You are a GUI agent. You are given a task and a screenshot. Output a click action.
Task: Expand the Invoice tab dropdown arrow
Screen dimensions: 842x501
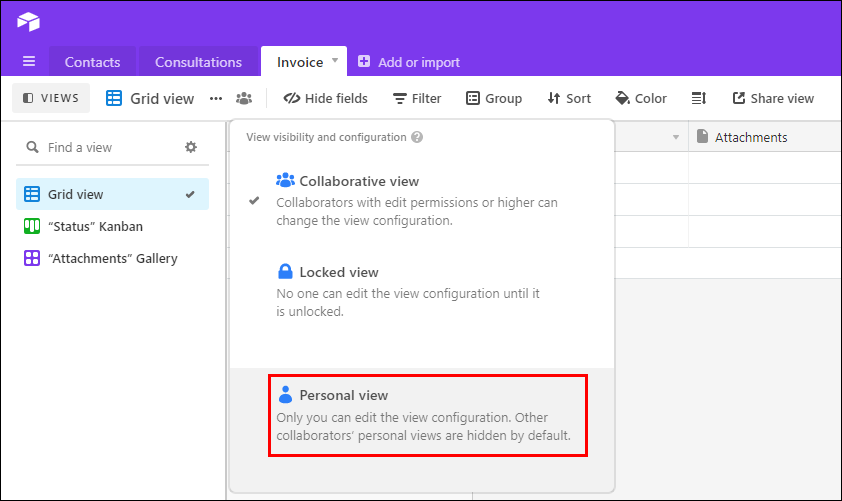[x=336, y=61]
